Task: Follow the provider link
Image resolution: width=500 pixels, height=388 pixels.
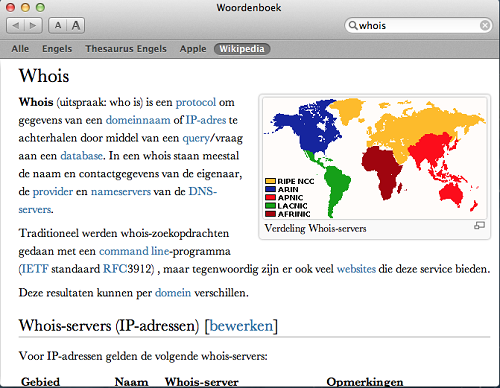Action: click(53, 192)
